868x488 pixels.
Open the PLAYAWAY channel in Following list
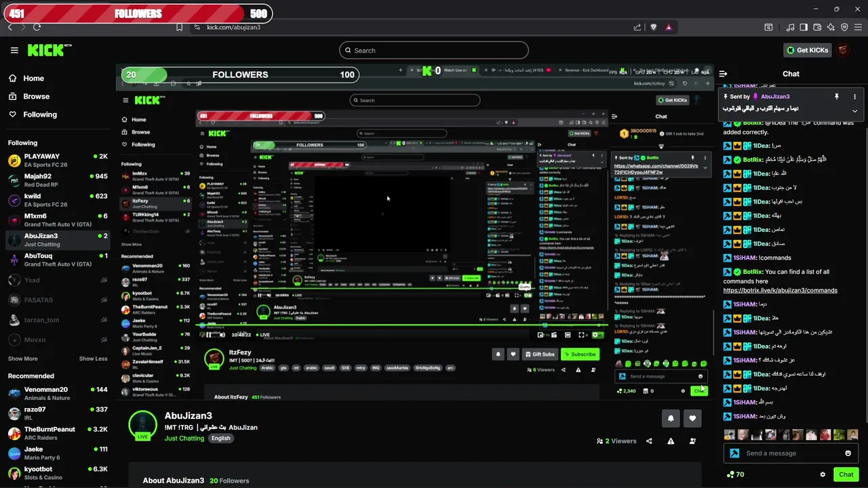coord(57,161)
